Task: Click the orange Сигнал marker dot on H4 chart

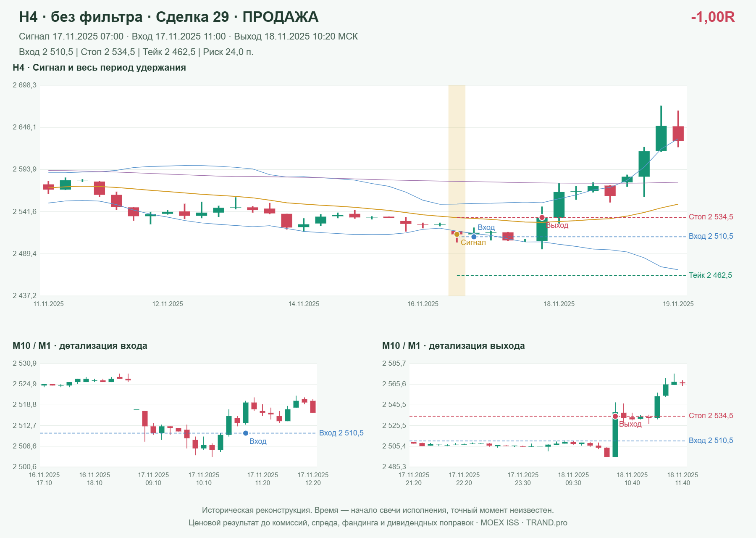Action: pos(457,235)
